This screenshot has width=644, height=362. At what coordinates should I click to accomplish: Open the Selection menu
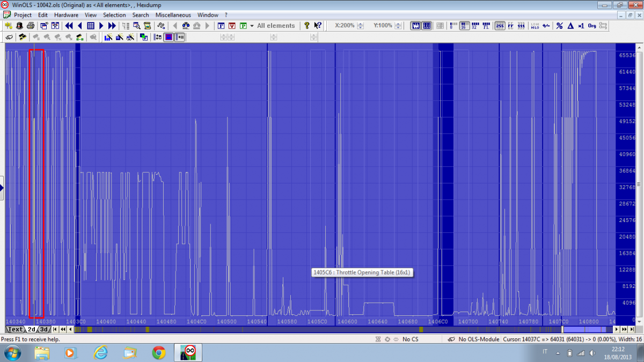pyautogui.click(x=114, y=15)
